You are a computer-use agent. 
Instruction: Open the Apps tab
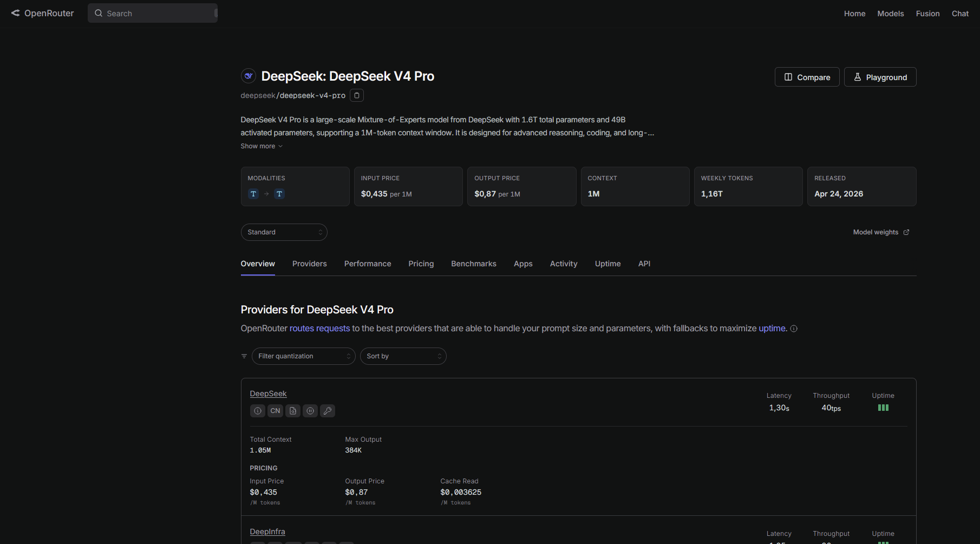point(523,264)
